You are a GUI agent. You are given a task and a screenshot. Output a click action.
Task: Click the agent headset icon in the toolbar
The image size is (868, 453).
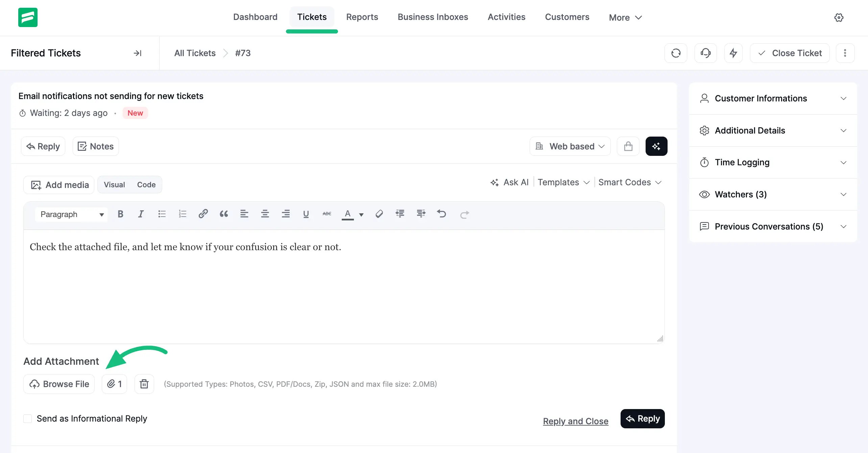point(705,53)
